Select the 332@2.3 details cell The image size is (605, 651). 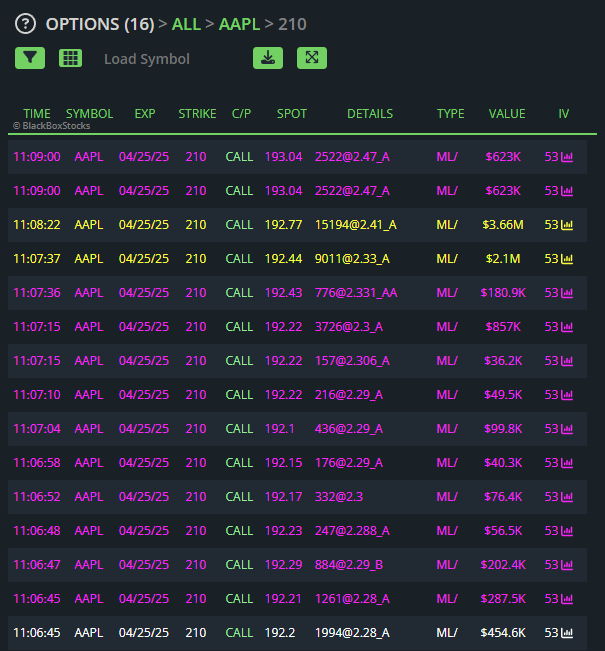(x=339, y=497)
